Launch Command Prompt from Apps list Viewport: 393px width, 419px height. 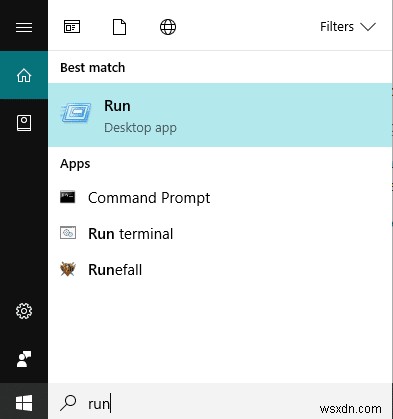coord(220,198)
